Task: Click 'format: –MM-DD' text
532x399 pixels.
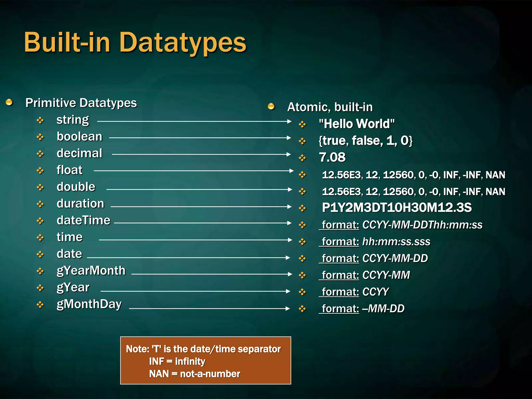Action: [362, 309]
